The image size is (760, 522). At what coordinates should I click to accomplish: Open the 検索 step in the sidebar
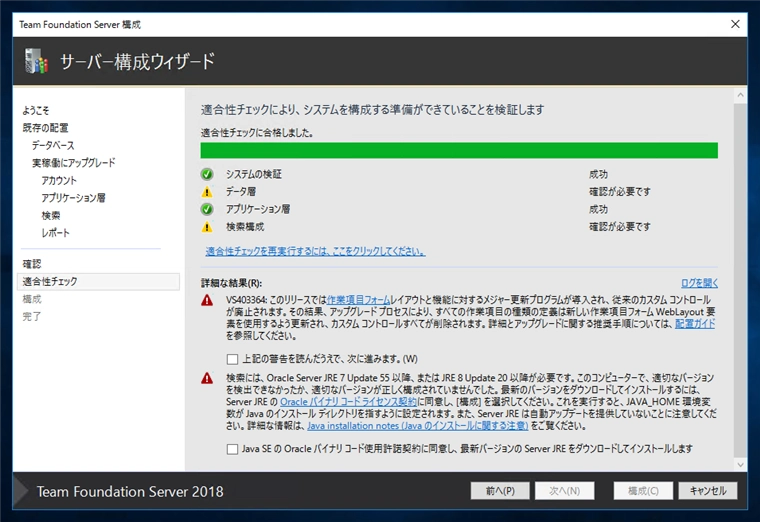(51, 215)
